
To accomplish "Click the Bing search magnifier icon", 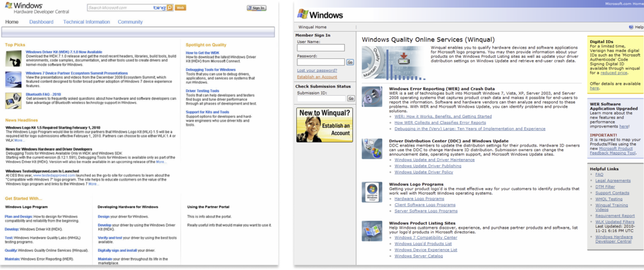I will (x=170, y=8).
